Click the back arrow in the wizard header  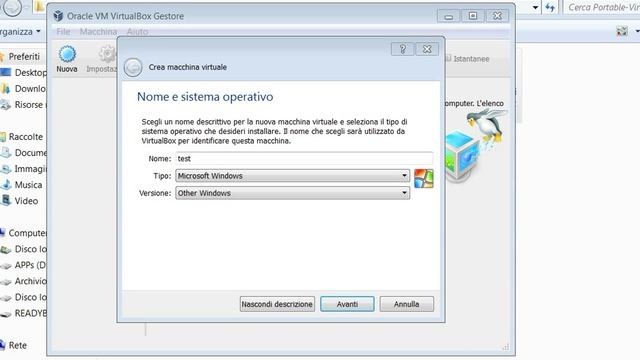(133, 67)
